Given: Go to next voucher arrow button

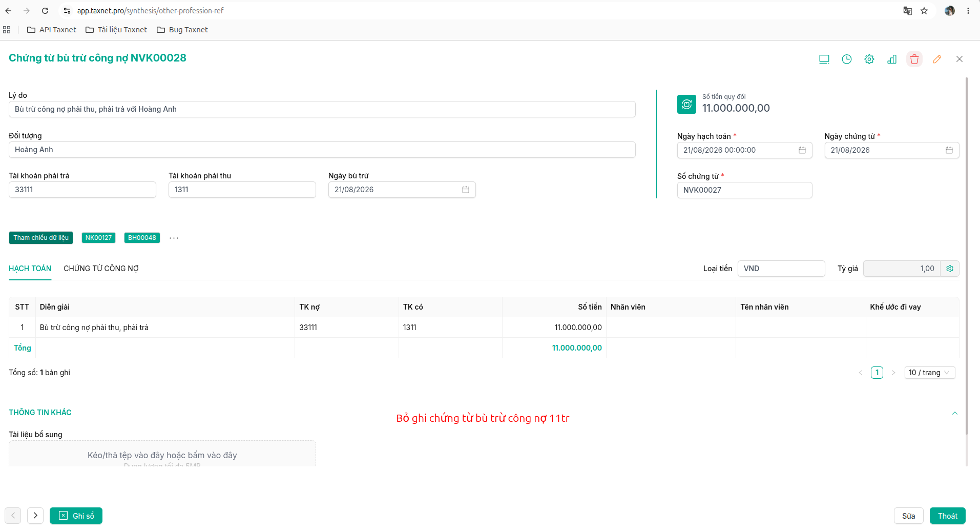Looking at the screenshot, I should (35, 516).
